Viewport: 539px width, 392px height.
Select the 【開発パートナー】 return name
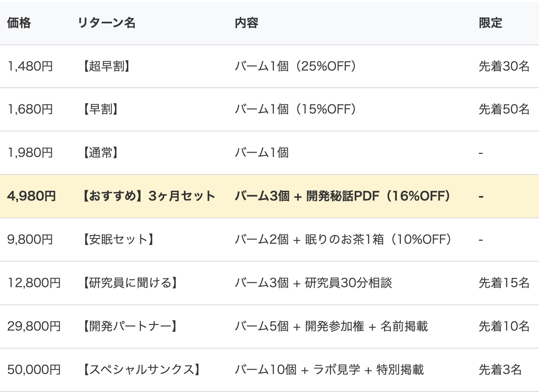(x=130, y=326)
